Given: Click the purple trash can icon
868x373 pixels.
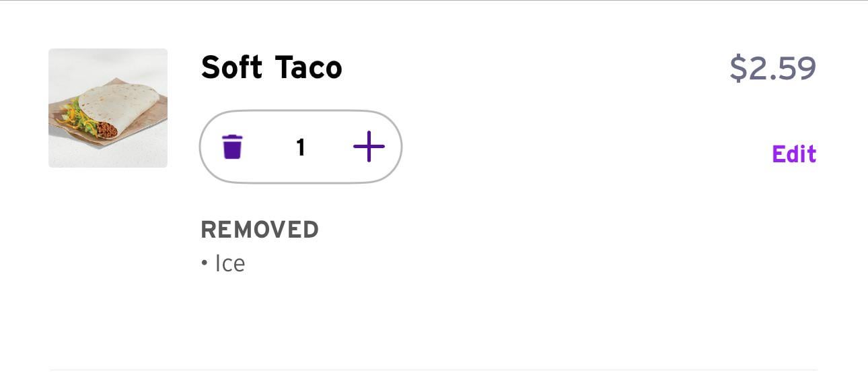Looking at the screenshot, I should [x=232, y=147].
